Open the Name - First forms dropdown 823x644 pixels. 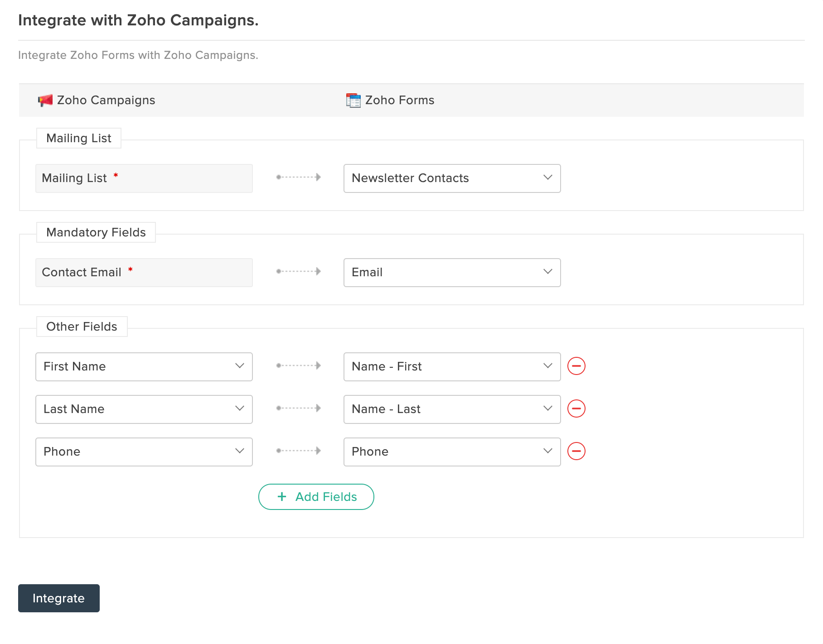[x=452, y=367]
